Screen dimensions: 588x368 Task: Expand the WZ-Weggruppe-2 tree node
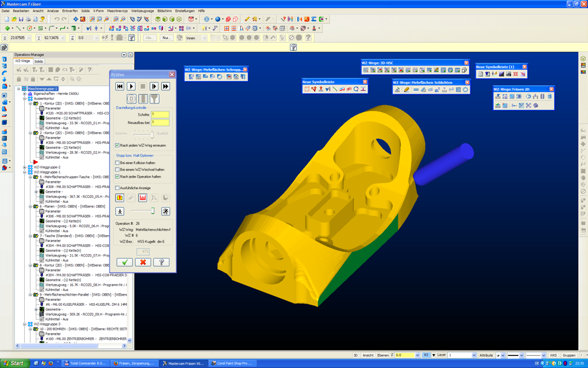[25, 167]
